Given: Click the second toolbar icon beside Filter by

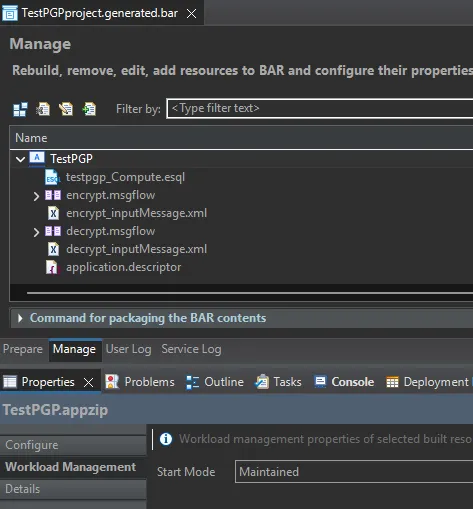Looking at the screenshot, I should [43, 109].
